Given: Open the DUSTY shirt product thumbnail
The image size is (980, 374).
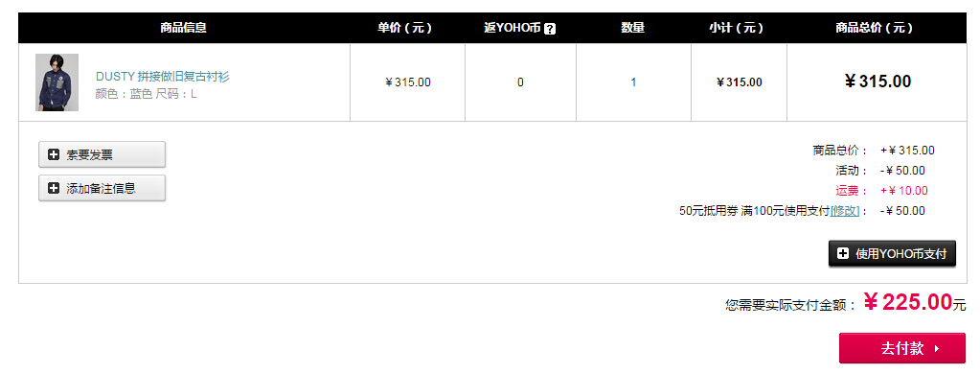Looking at the screenshot, I should coord(57,82).
